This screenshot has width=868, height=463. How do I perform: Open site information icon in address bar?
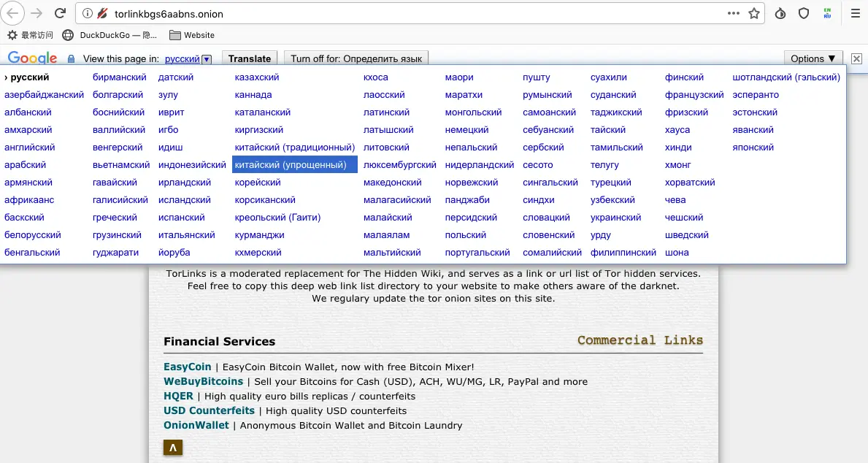click(88, 13)
